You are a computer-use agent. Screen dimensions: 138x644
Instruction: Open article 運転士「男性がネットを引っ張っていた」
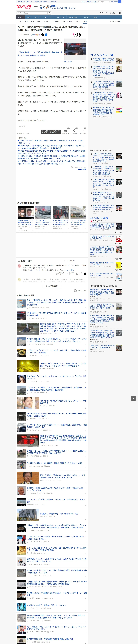click(x=56, y=302)
